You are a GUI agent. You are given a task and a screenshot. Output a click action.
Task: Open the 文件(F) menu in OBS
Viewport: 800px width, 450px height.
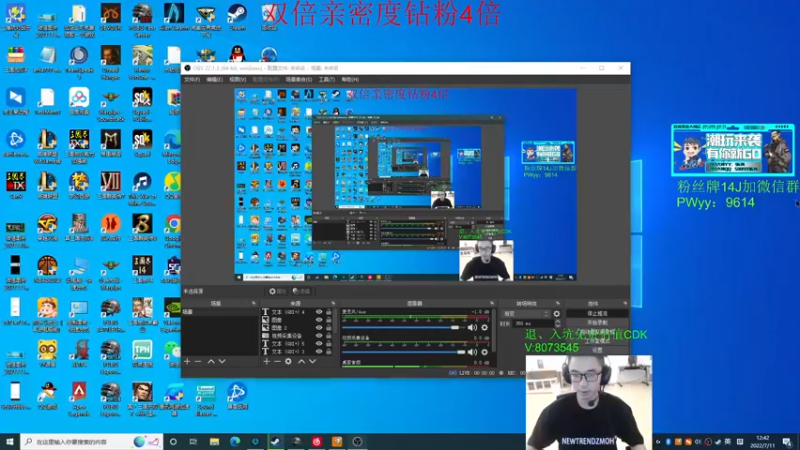point(192,80)
